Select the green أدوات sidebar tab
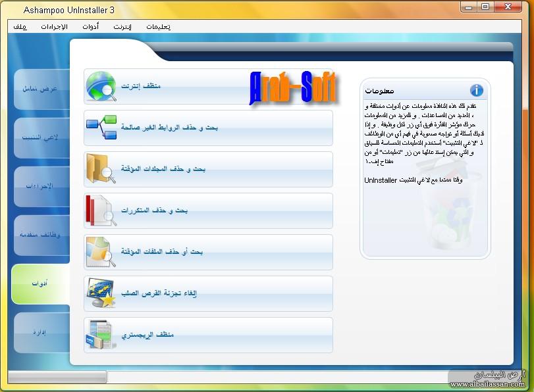 [41, 283]
